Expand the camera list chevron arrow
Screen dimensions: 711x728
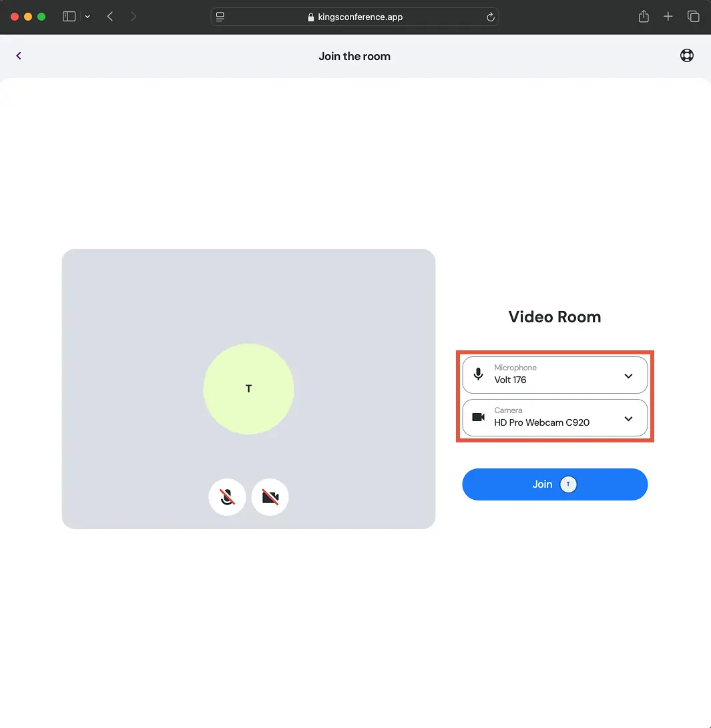pos(628,418)
